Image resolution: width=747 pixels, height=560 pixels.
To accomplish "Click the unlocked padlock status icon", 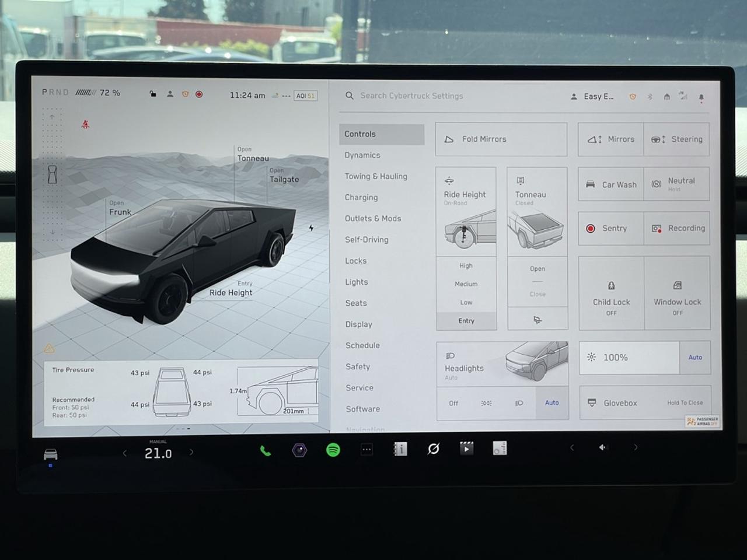I will 153,94.
